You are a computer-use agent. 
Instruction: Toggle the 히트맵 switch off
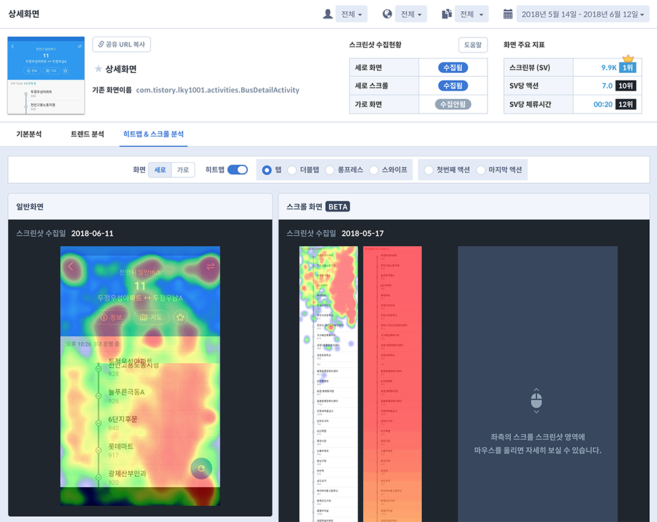click(237, 170)
